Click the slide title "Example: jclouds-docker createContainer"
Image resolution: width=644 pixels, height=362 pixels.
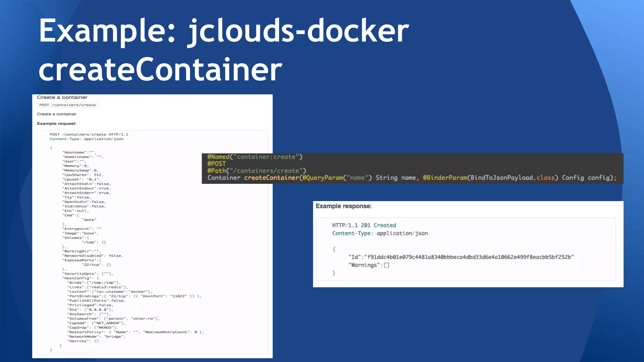[224, 49]
